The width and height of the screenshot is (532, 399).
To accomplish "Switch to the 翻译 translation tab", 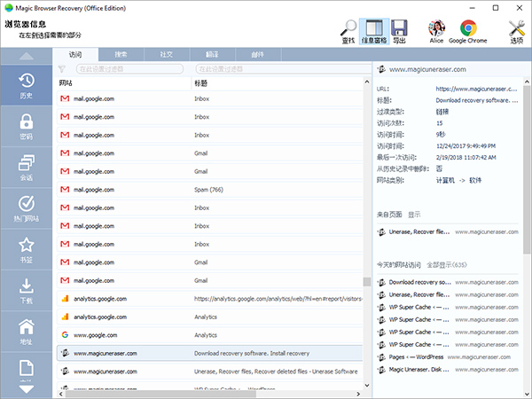I will click(x=213, y=55).
